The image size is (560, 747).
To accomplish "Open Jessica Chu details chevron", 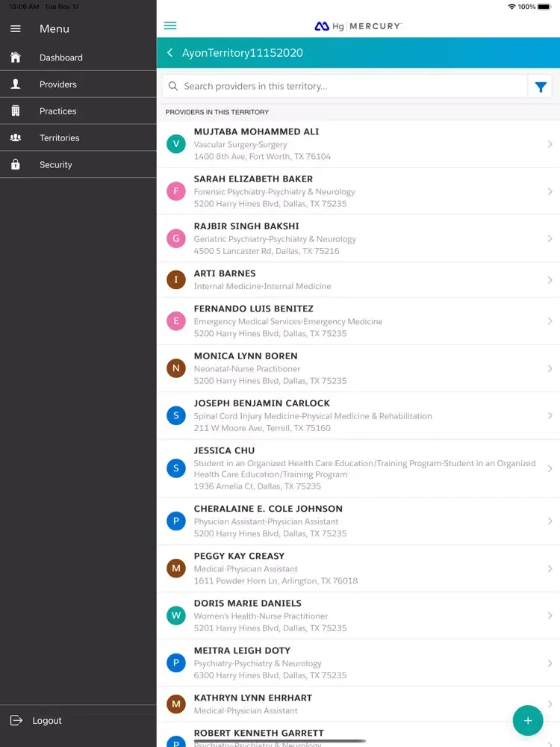I will click(x=550, y=468).
